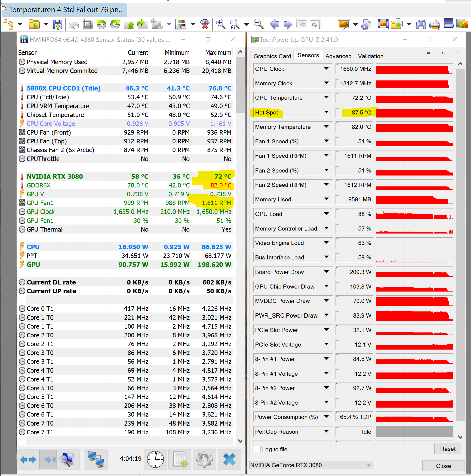Click the binoculars search icon
The height and width of the screenshot is (476, 471).
421,25
